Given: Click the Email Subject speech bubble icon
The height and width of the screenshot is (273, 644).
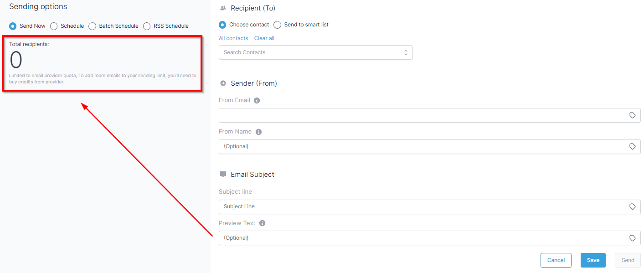Looking at the screenshot, I should pyautogui.click(x=223, y=174).
